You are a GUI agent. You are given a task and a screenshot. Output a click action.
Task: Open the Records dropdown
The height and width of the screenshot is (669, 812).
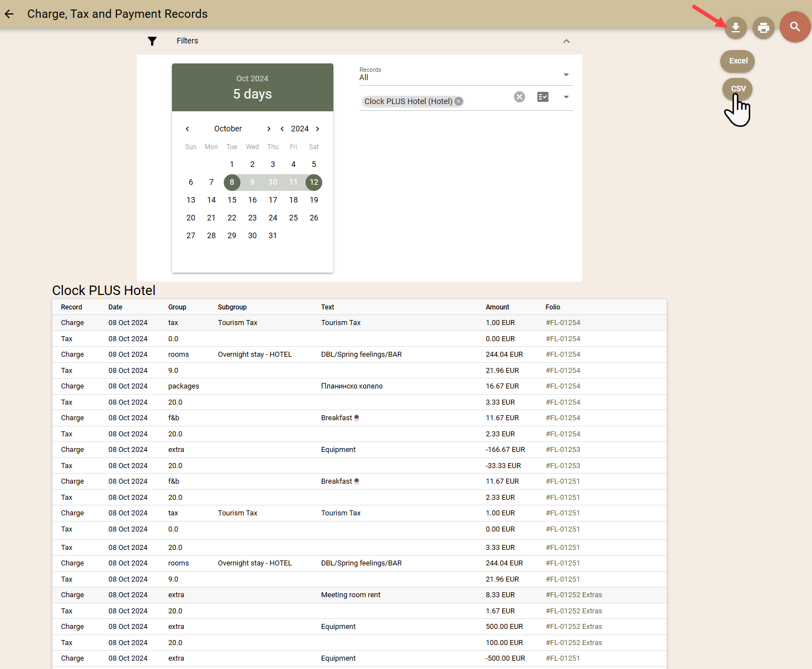click(466, 75)
